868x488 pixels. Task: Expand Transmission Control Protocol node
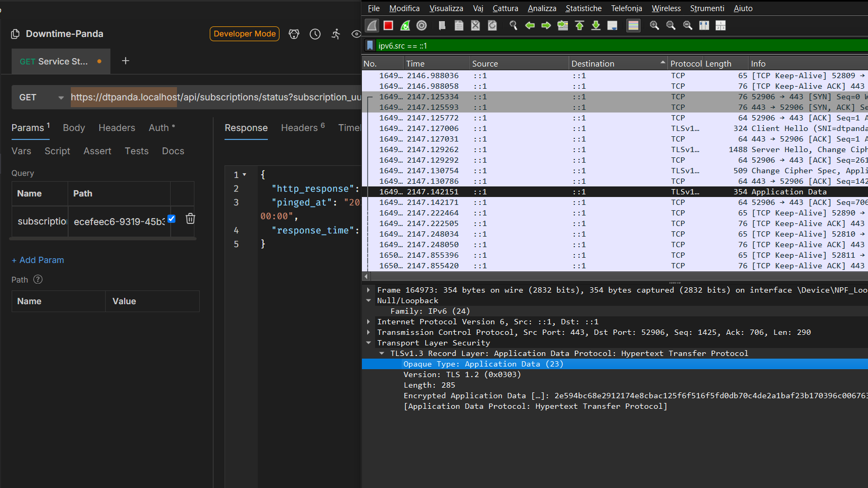click(368, 332)
